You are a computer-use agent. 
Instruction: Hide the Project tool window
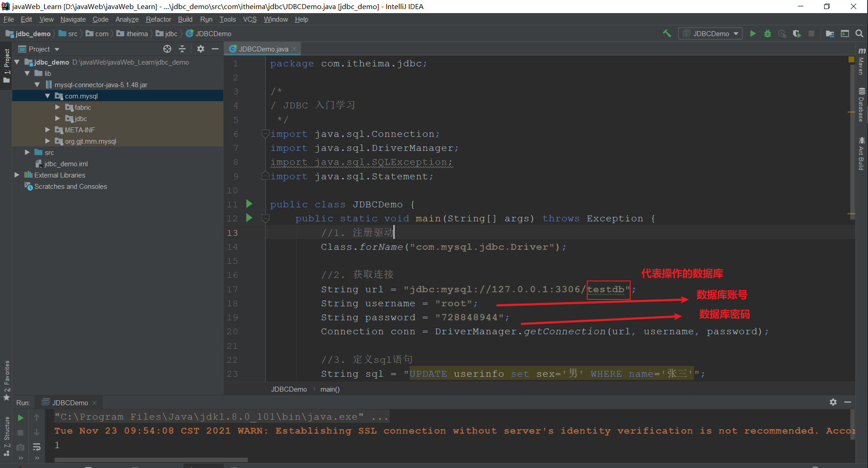[x=215, y=49]
